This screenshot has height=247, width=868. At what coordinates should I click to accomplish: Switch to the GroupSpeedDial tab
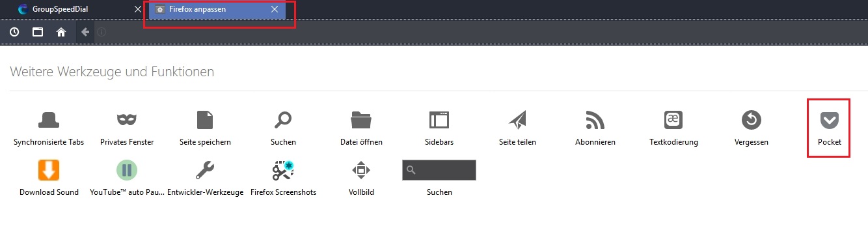pyautogui.click(x=79, y=9)
